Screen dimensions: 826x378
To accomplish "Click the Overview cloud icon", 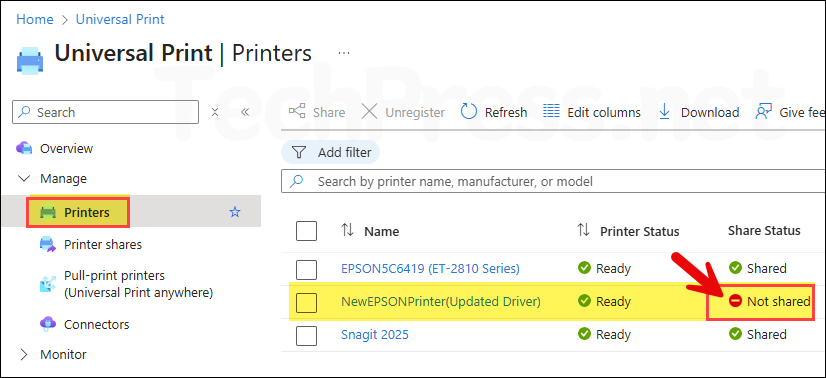I will click(x=24, y=148).
